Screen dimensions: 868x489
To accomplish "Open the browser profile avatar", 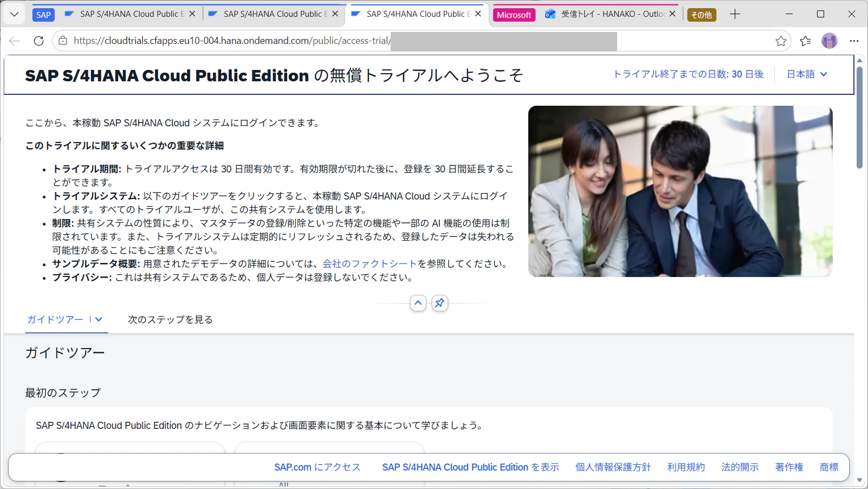I will [x=830, y=41].
